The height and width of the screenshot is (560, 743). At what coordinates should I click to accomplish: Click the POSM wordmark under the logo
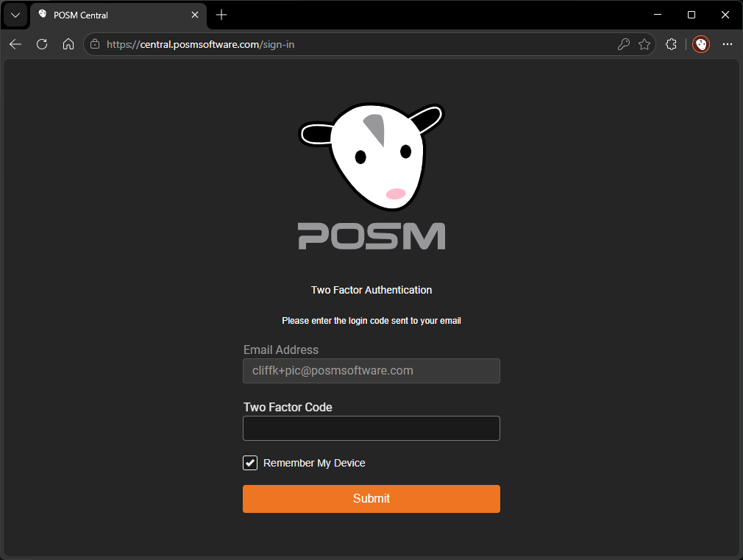(371, 236)
